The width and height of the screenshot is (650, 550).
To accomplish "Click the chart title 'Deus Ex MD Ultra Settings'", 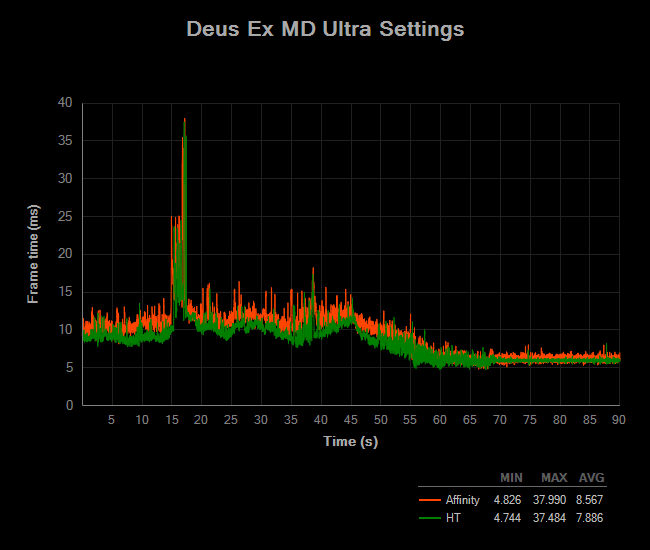I will [x=325, y=29].
